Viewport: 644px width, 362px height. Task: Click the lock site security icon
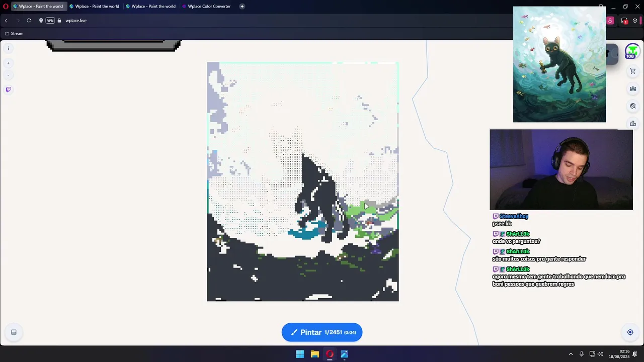(x=59, y=21)
